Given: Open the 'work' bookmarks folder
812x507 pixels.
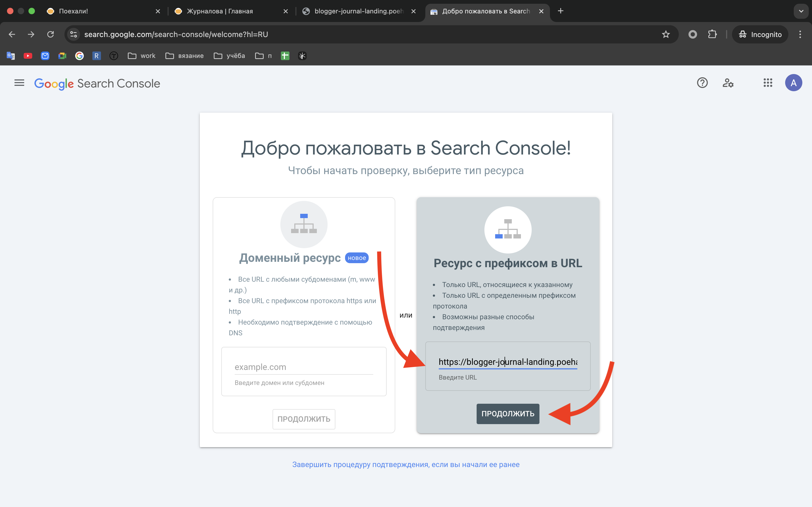Looking at the screenshot, I should pyautogui.click(x=141, y=56).
